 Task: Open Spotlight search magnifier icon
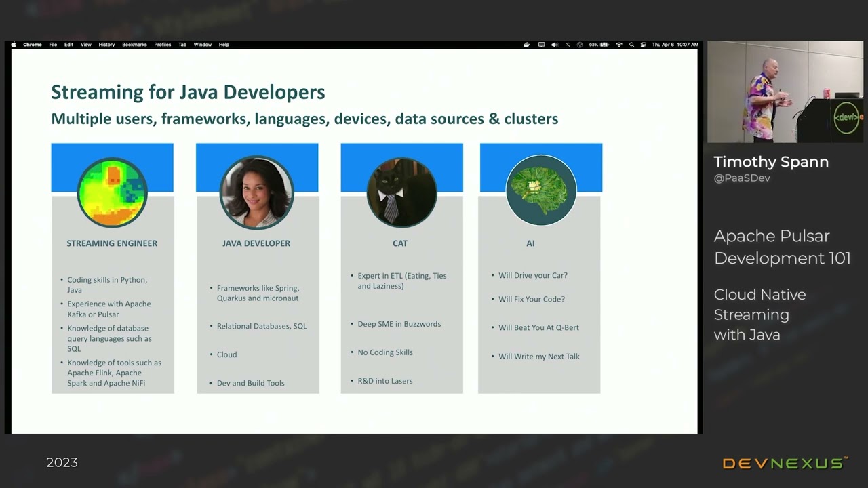[x=631, y=45]
